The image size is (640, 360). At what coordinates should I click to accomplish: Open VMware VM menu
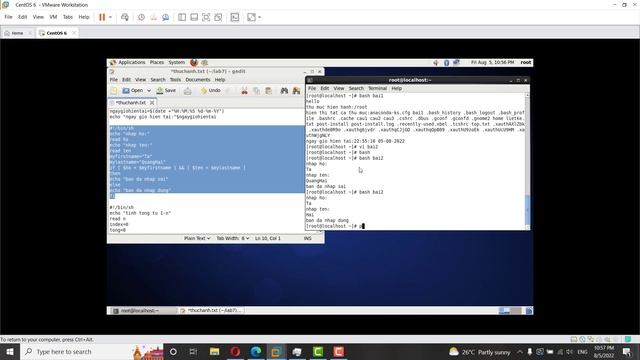[x=53, y=17]
